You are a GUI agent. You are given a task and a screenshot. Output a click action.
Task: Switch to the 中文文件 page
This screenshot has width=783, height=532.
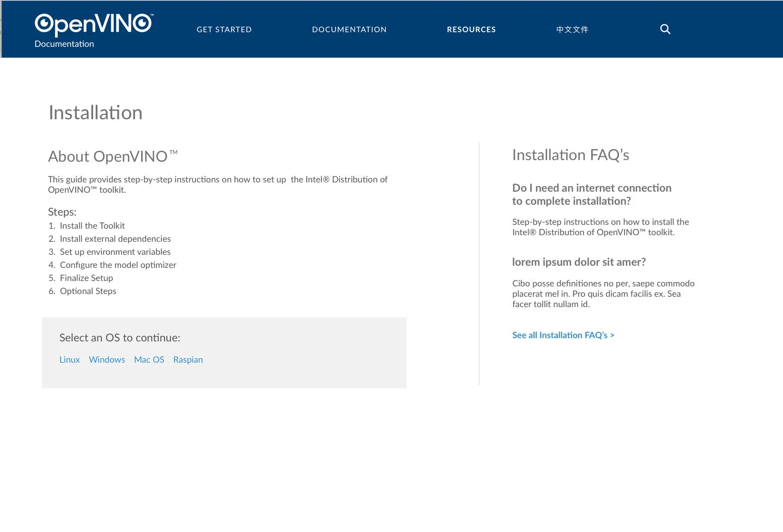(572, 29)
